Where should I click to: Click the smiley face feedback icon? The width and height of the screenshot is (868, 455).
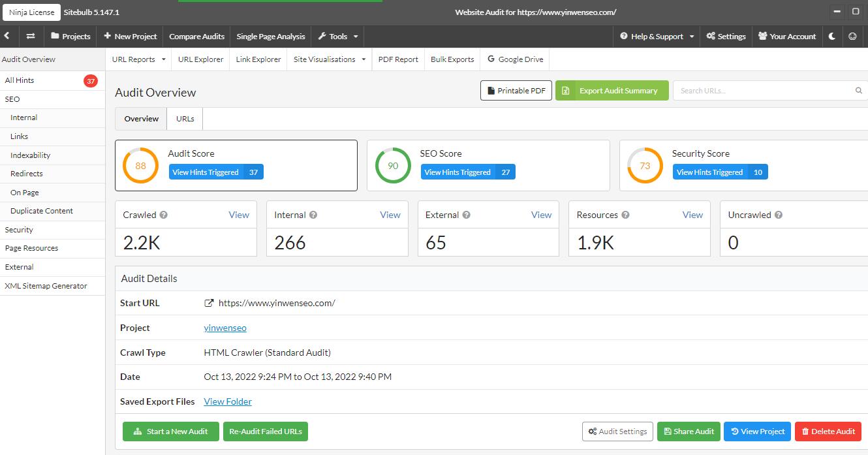(x=852, y=37)
